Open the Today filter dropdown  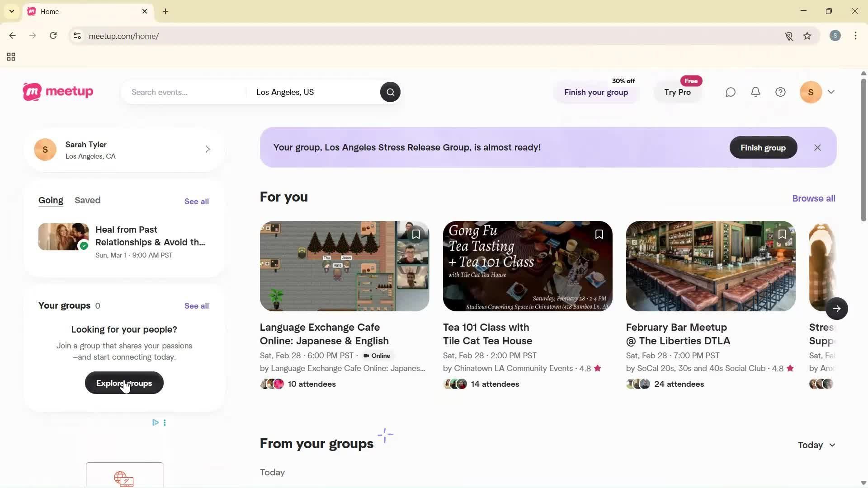[x=816, y=446]
